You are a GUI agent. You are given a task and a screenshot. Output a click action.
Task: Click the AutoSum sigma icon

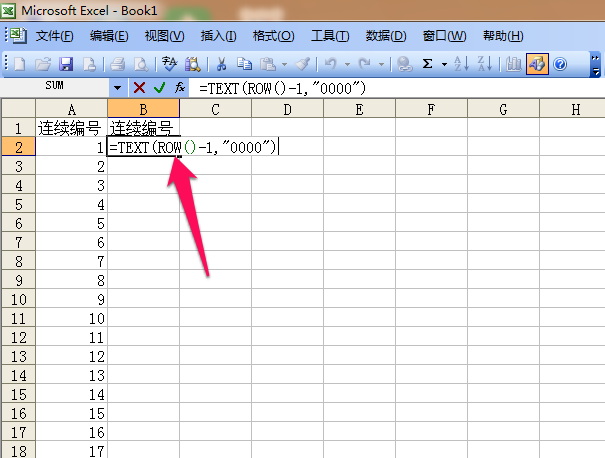[x=428, y=64]
